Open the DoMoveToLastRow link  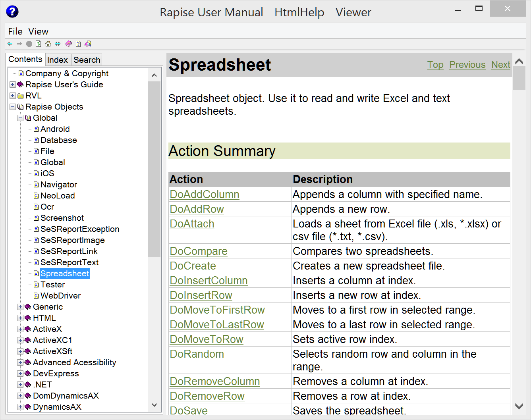pos(216,325)
